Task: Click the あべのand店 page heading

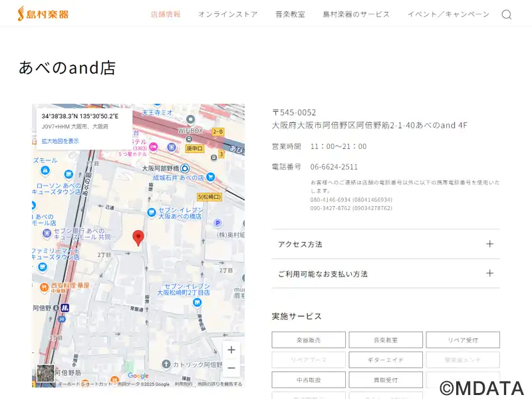Action: tap(67, 68)
